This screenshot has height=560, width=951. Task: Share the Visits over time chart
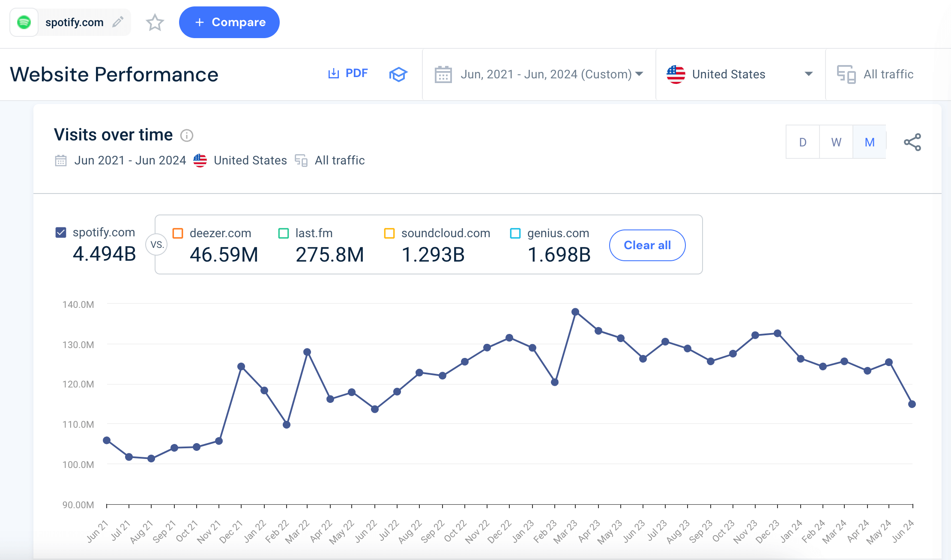click(x=912, y=142)
